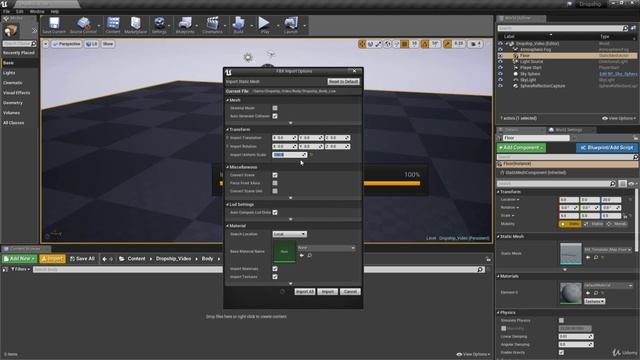Click the Launch toolbar icon

(x=291, y=25)
